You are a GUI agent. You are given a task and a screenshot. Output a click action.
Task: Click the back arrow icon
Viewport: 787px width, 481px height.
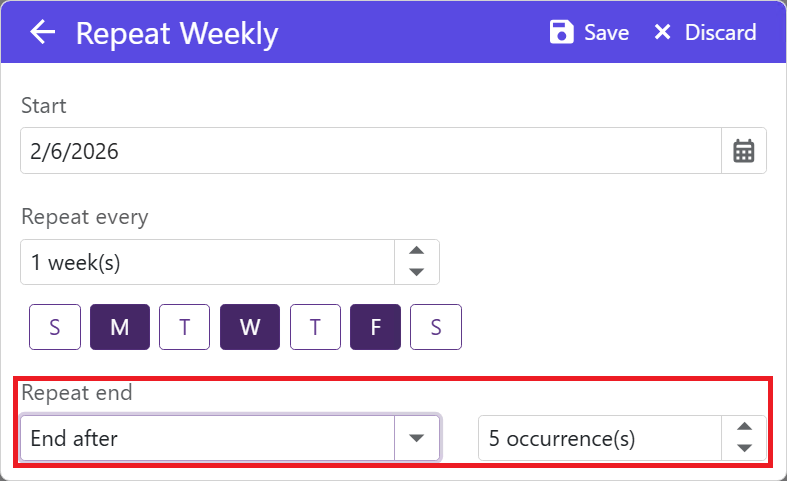(x=42, y=33)
